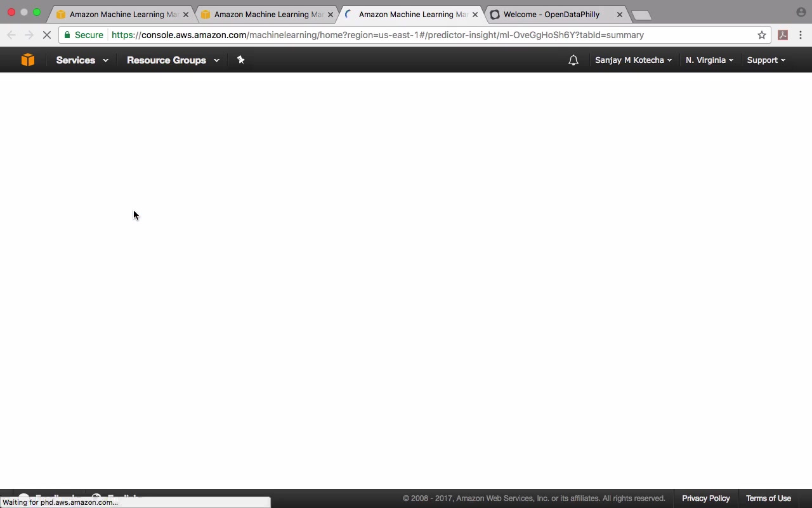Image resolution: width=812 pixels, height=508 pixels.
Task: Close the Welcome - OpenDataPhilly tab
Action: 620,14
